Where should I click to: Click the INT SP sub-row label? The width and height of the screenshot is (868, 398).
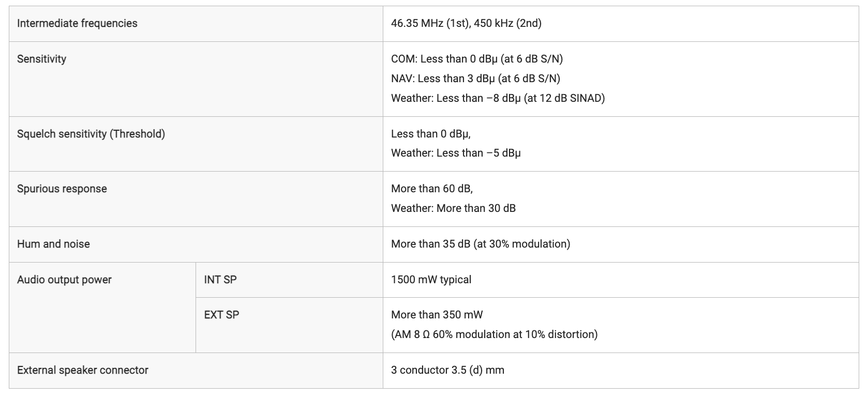tap(220, 280)
